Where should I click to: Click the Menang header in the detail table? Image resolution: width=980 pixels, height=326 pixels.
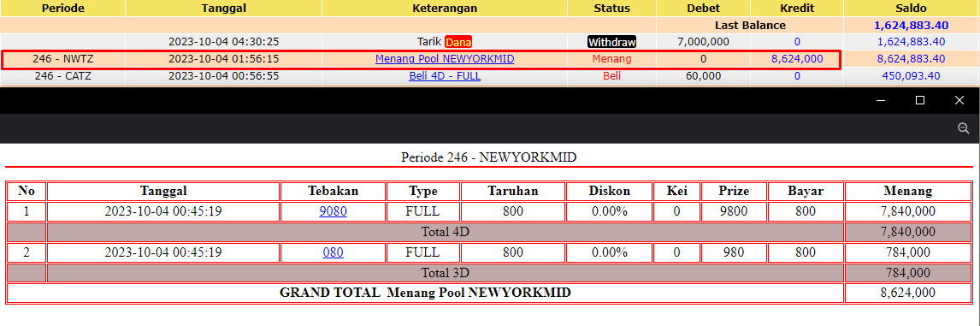(907, 191)
